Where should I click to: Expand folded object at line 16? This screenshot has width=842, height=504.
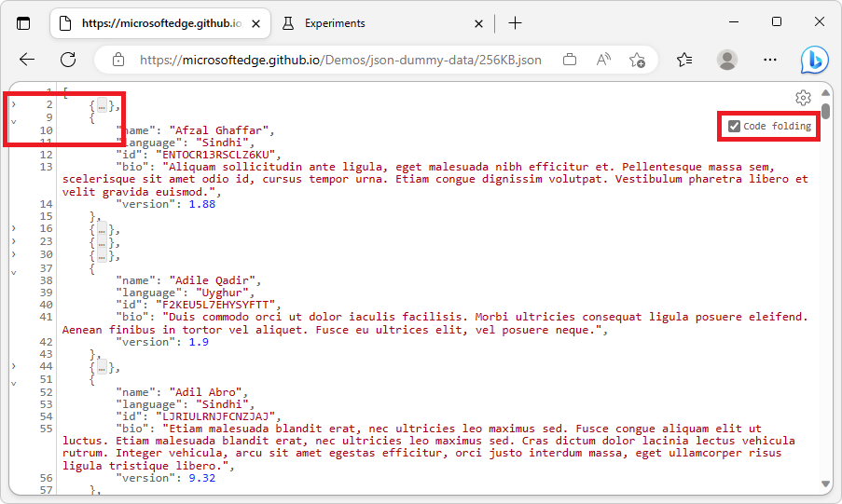coord(14,228)
